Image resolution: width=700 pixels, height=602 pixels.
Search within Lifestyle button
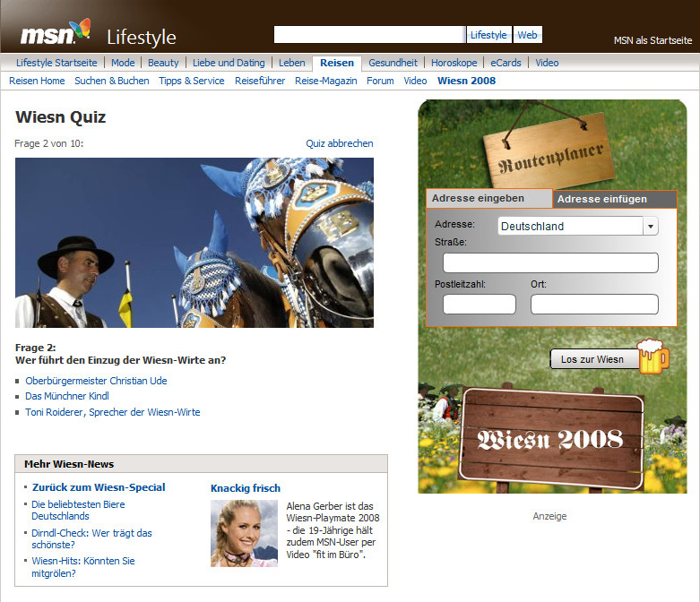[x=488, y=35]
